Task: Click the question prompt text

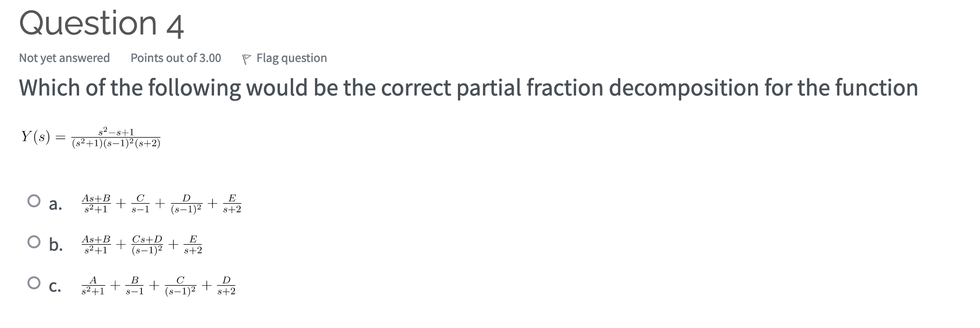Action: click(x=465, y=87)
